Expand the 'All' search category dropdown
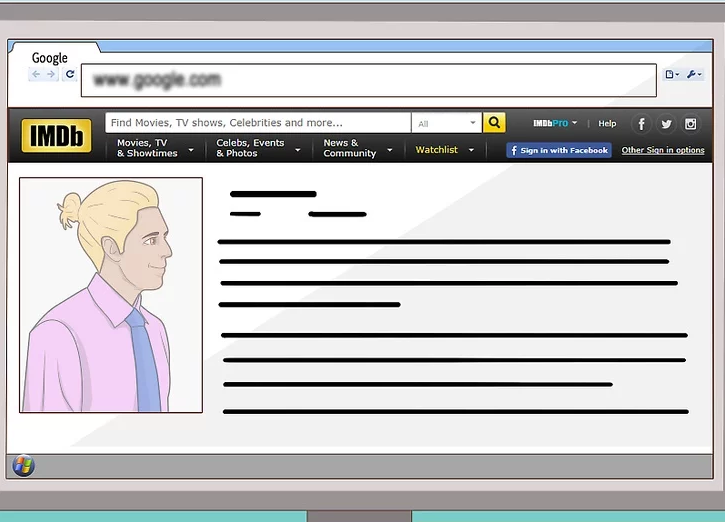This screenshot has width=725, height=522. (446, 123)
